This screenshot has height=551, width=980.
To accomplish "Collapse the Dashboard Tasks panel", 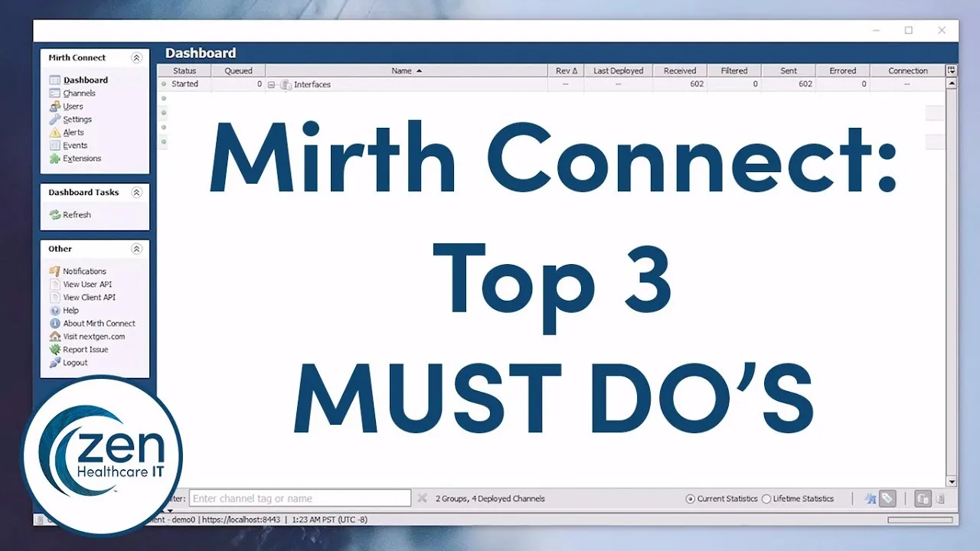I will [136, 193].
